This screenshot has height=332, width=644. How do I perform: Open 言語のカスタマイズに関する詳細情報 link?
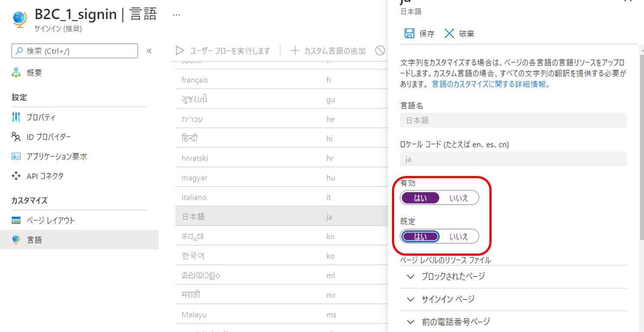[x=491, y=85]
